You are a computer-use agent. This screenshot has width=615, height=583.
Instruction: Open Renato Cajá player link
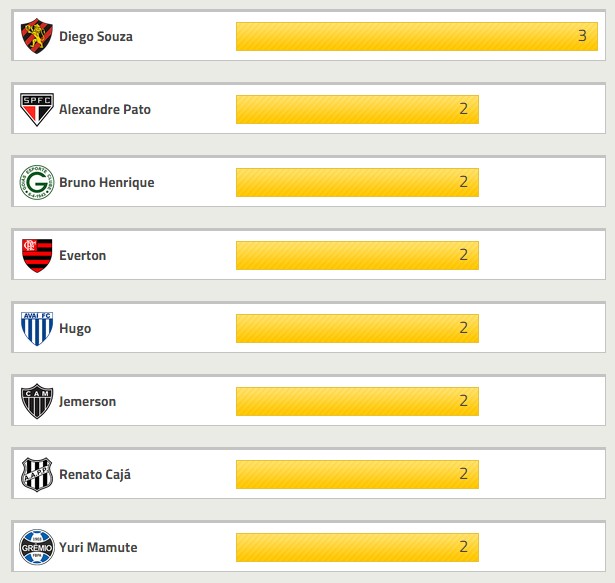(95, 475)
